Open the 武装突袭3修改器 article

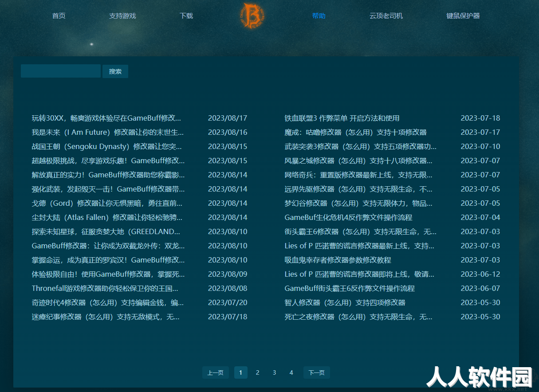(361, 146)
